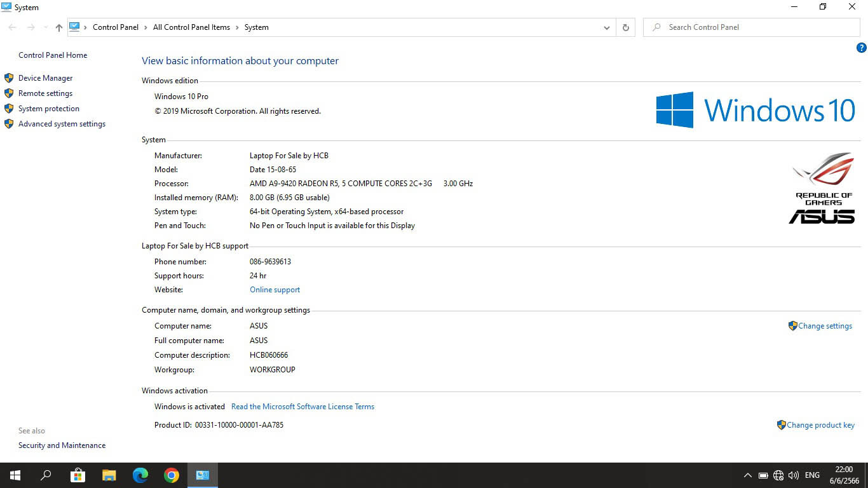The width and height of the screenshot is (868, 488).
Task: Open Advanced system settings
Action: coord(62,124)
